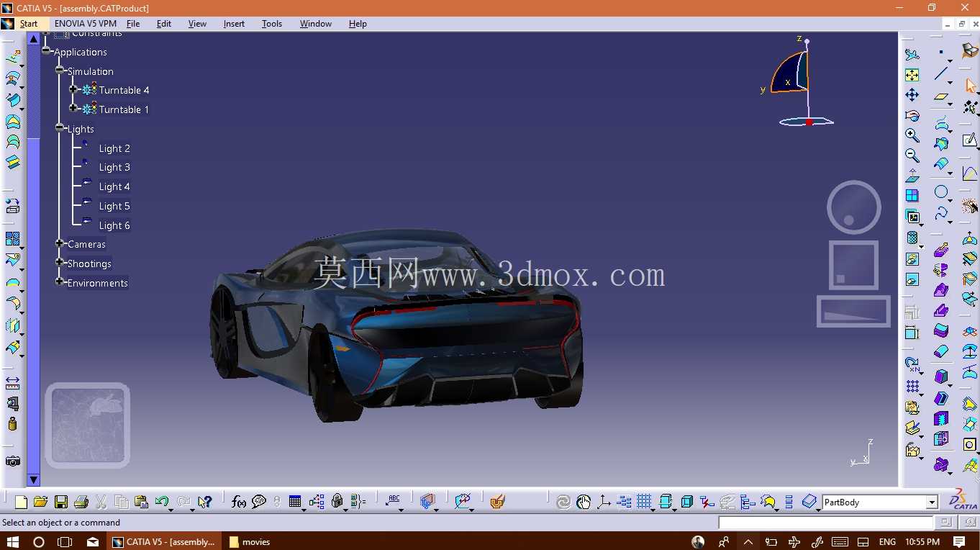Open the Tools menu
Screen dimensions: 980x550
pos(272,24)
